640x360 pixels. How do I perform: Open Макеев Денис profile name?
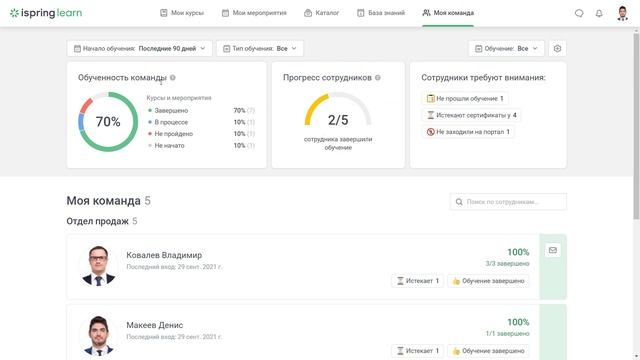coord(155,325)
